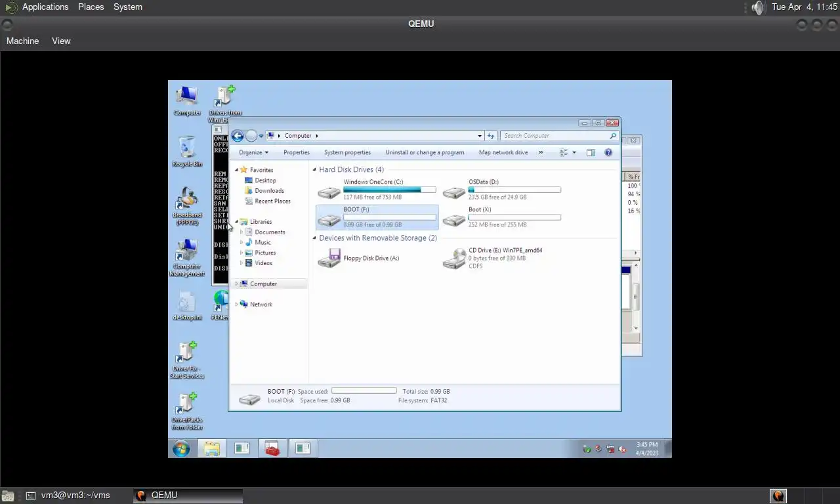Click the desktop.ini file icon
This screenshot has height=504, width=840.
click(187, 306)
